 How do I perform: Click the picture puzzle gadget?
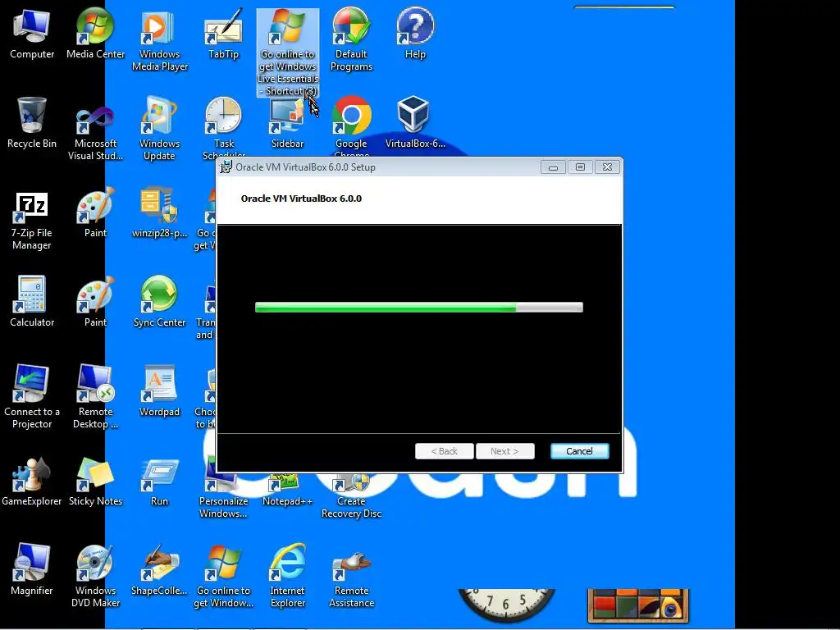[637, 605]
